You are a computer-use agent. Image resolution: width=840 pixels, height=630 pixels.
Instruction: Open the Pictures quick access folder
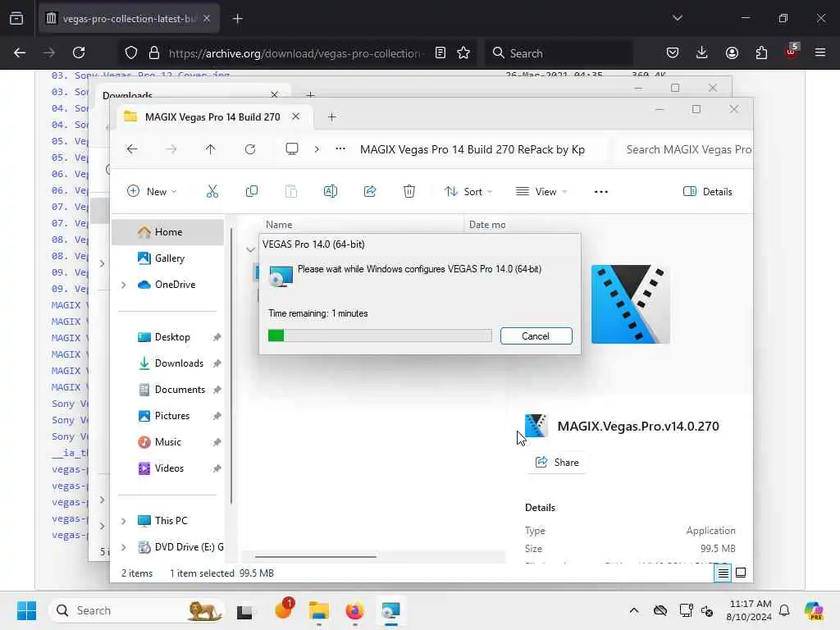click(172, 416)
